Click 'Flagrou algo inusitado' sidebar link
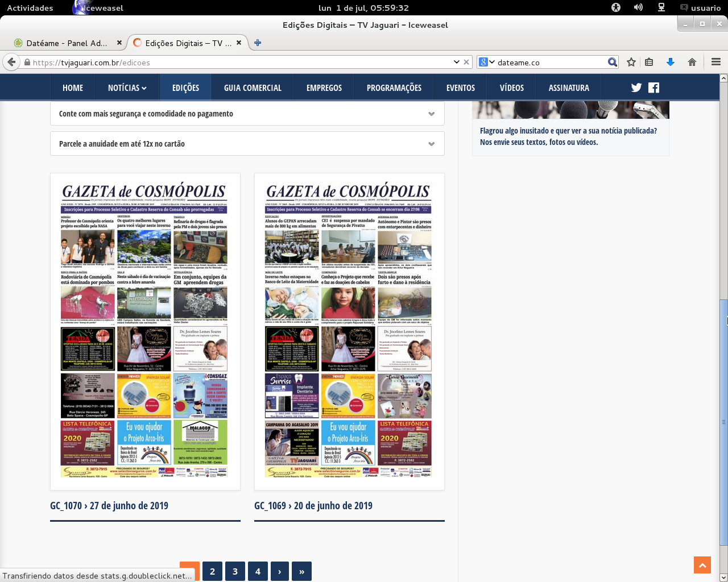The height and width of the screenshot is (582, 728). point(568,136)
